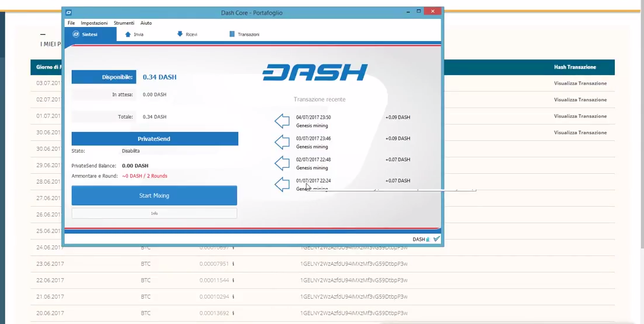644x324 pixels.
Task: Expand the Aiuto menu
Action: tap(146, 23)
